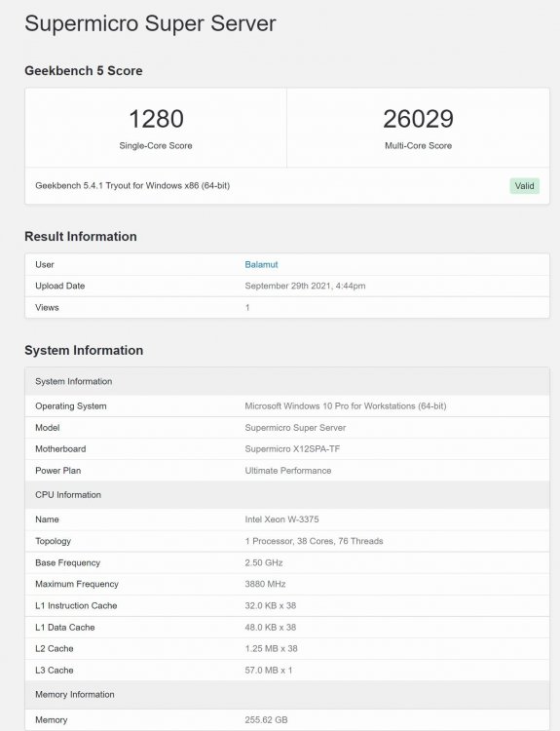The height and width of the screenshot is (731, 560).
Task: Select the Model value Supermicro Super Server
Action: [x=295, y=428]
